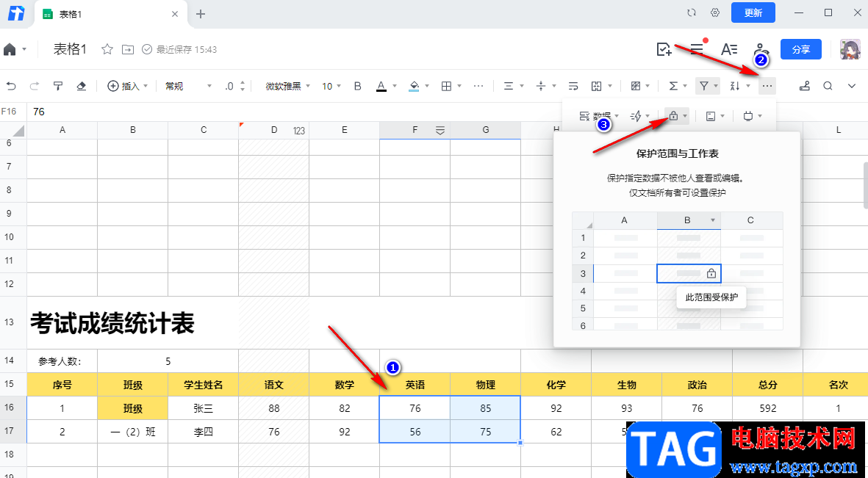Click the clear format eraser icon
The height and width of the screenshot is (478, 868).
point(81,86)
